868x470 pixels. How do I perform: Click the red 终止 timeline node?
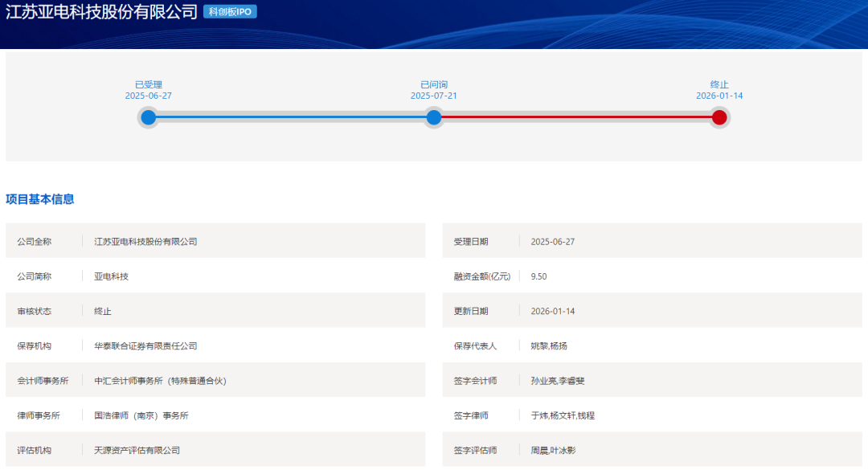pyautogui.click(x=719, y=118)
